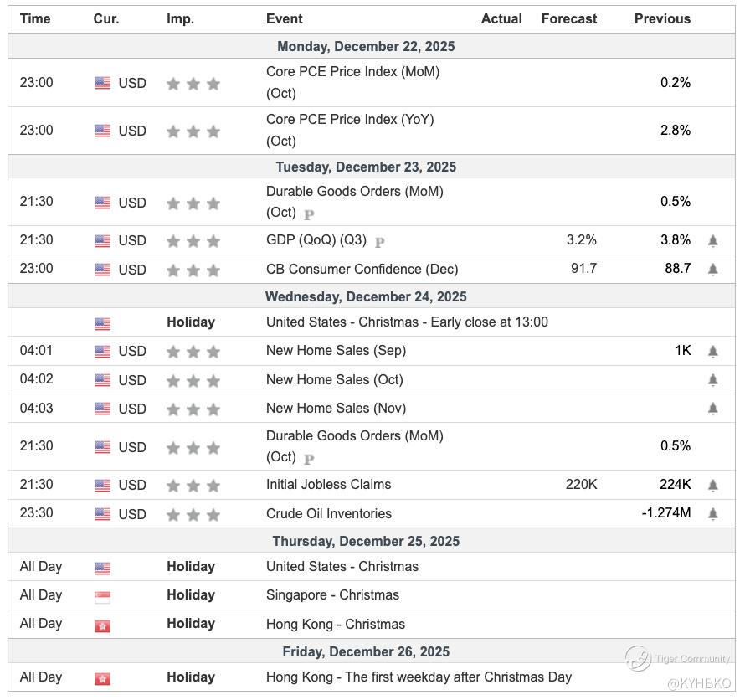
Task: Click bell icon for Crude Oil Inventories
Action: pos(712,514)
